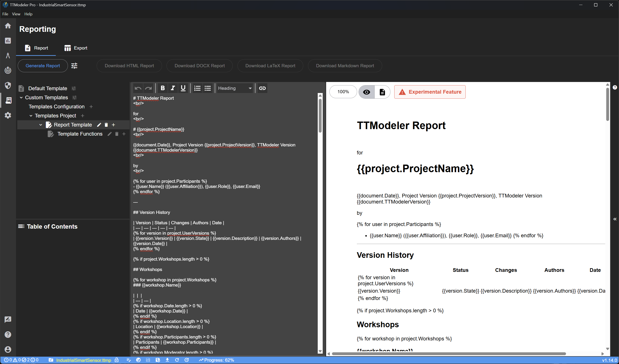Toggle the preview eye view mode

click(366, 92)
